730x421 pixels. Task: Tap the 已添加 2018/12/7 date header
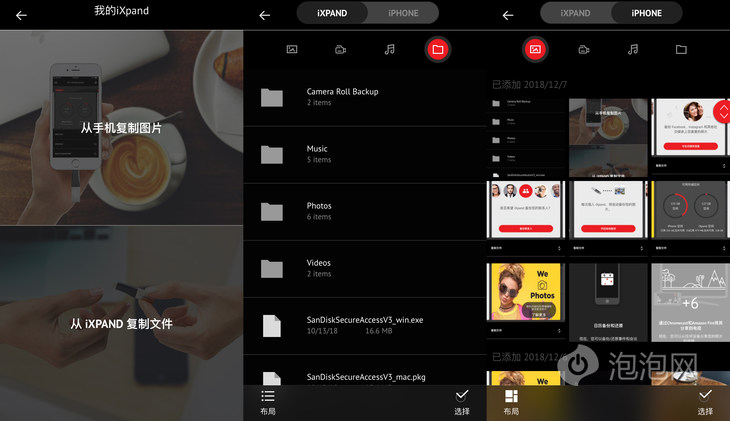pyautogui.click(x=529, y=84)
